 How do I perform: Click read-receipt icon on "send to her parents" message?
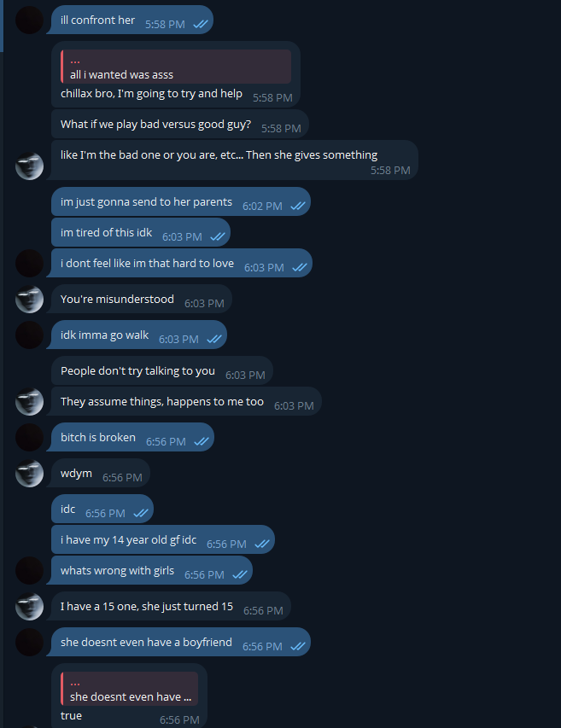click(298, 206)
